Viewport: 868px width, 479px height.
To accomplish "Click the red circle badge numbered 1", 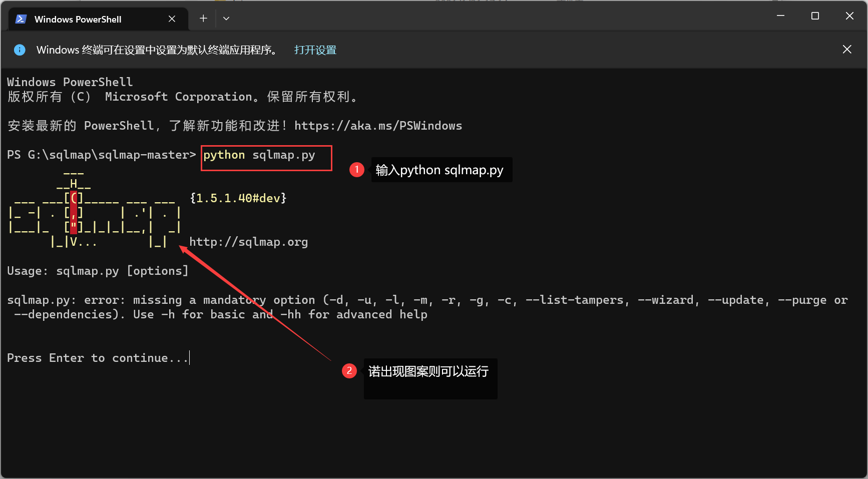I will tap(356, 170).
